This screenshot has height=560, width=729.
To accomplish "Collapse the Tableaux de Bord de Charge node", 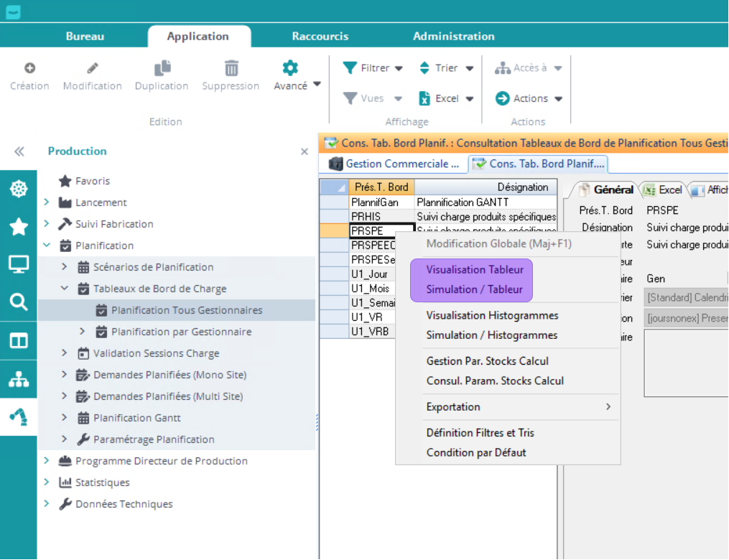I will [x=65, y=289].
